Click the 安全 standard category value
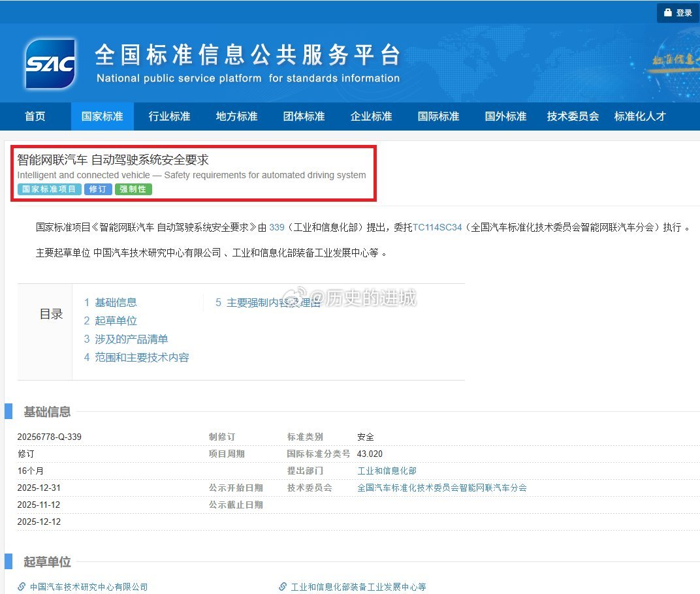 [x=366, y=437]
